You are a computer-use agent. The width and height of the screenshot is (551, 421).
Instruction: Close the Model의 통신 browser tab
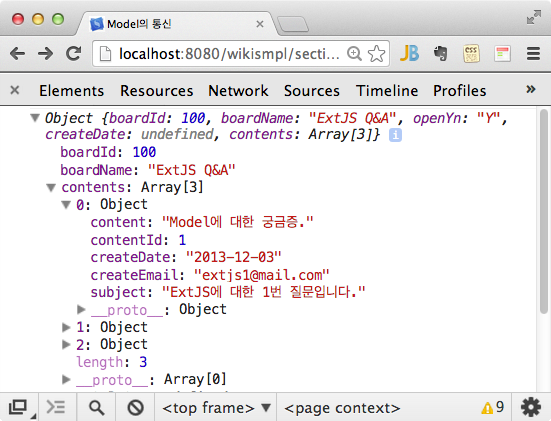point(260,24)
